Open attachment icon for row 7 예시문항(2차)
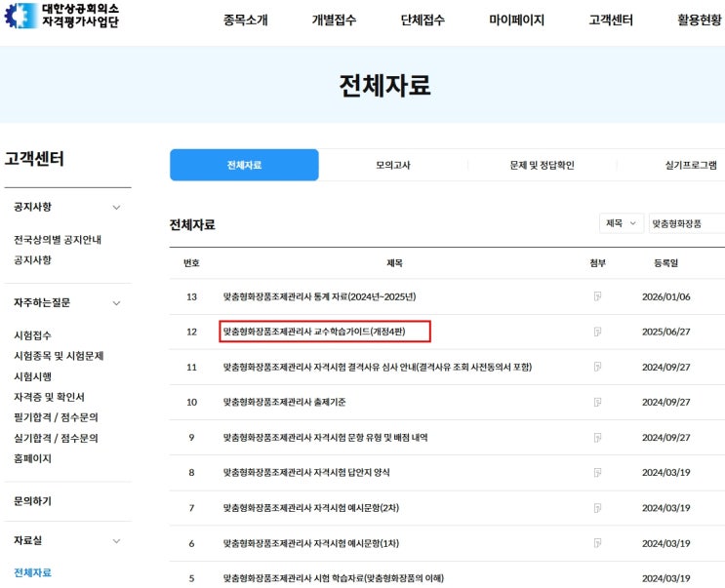 click(597, 508)
